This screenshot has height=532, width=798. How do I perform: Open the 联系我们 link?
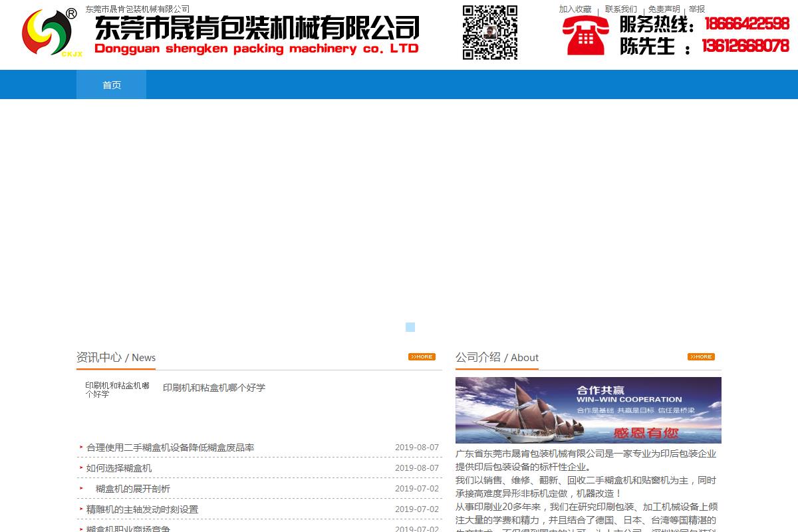pos(621,9)
